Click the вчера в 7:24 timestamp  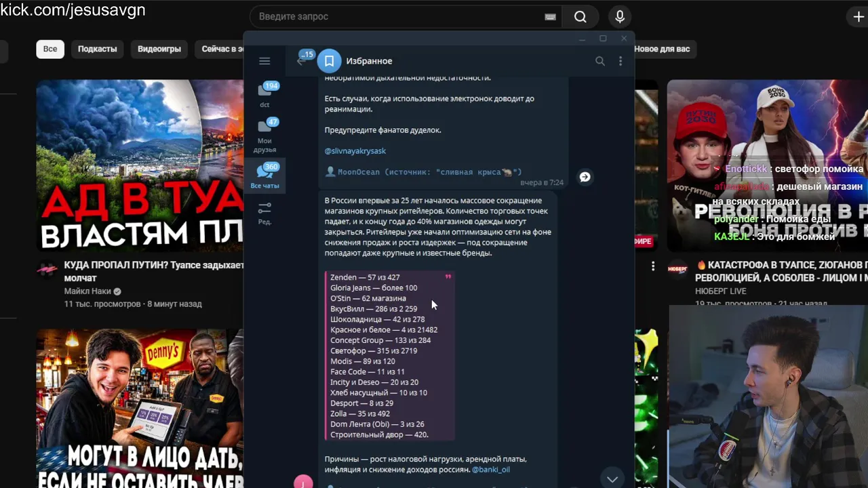pos(542,182)
